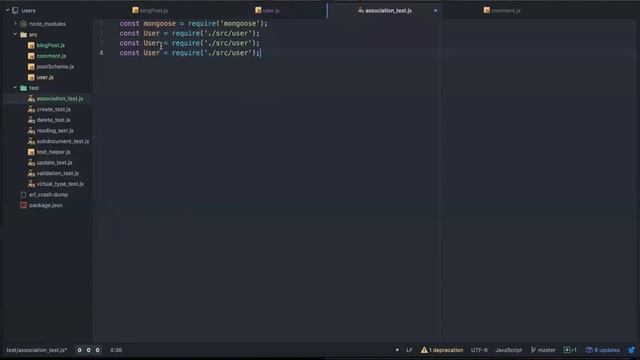Switch to the user.js tab
Screen dimensions: 640x360
point(267,10)
